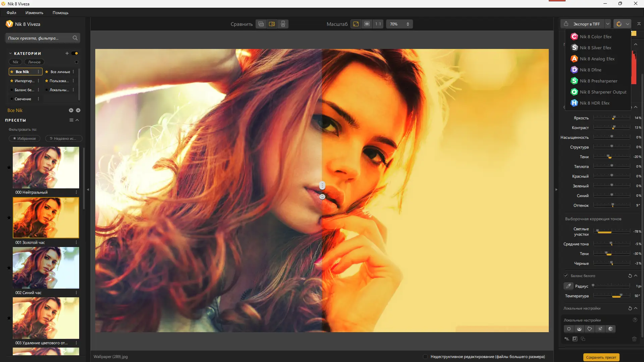644x362 pixels.
Task: Click the white balance eyedropper icon
Action: (569, 286)
